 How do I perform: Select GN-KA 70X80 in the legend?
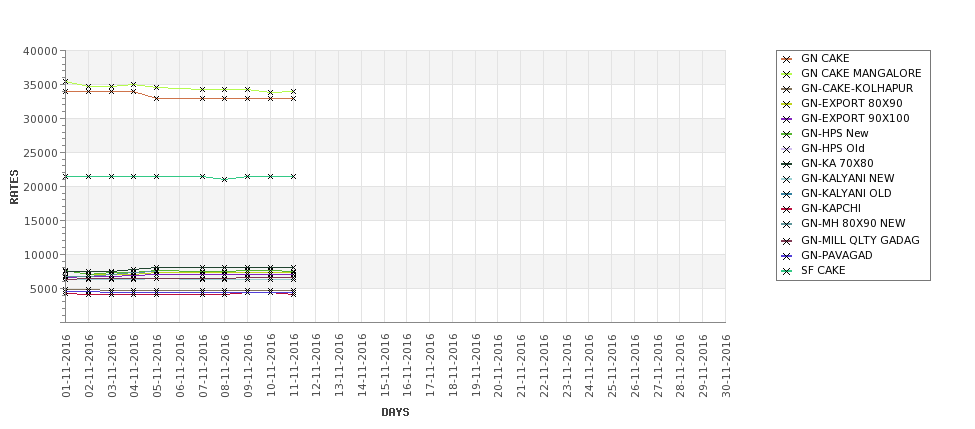tap(837, 163)
